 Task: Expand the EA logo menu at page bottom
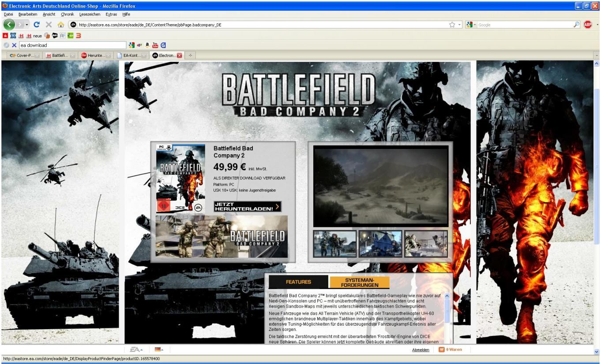(136, 349)
